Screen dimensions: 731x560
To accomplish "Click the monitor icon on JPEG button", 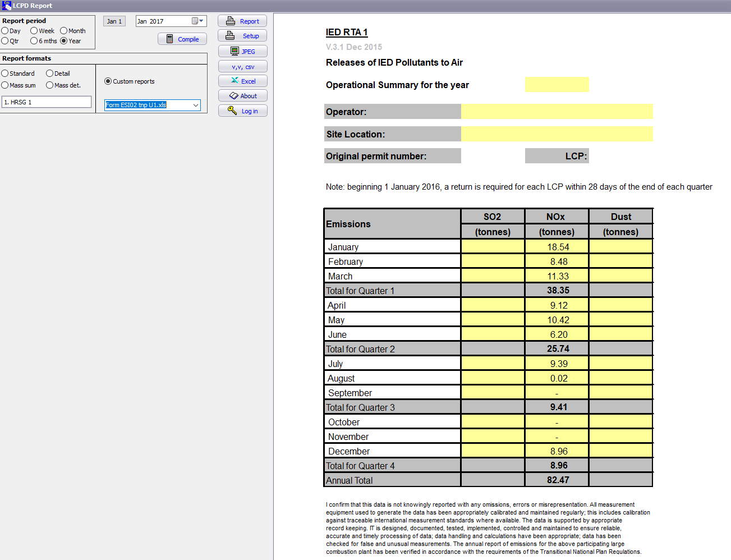I will (235, 51).
